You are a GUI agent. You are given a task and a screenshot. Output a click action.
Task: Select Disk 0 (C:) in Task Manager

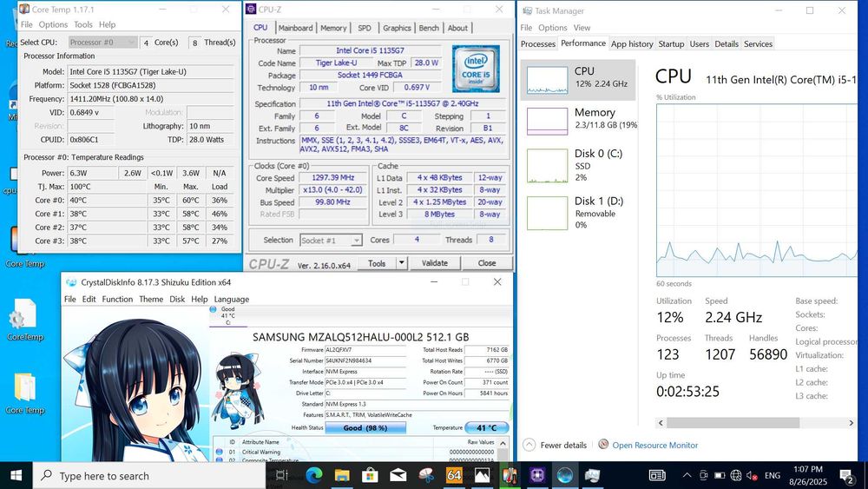579,165
